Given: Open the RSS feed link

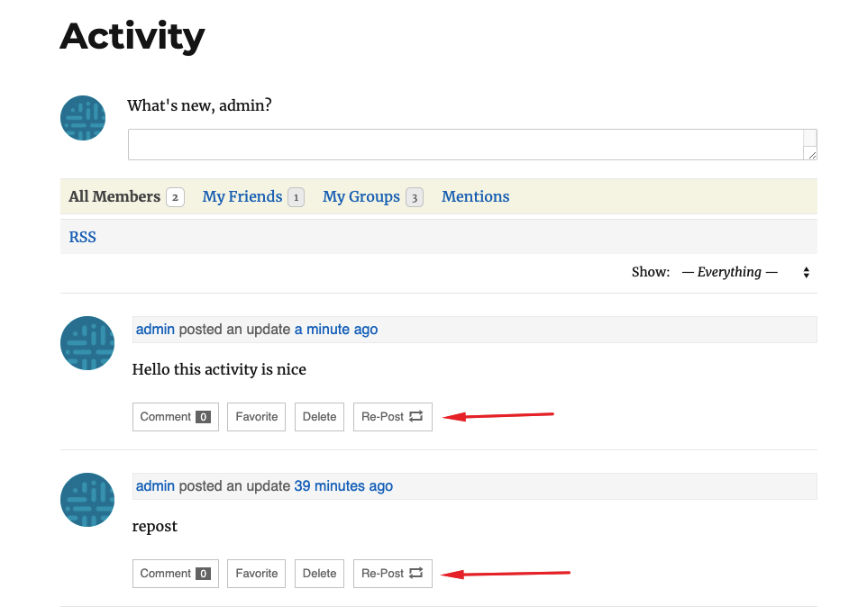Looking at the screenshot, I should click(82, 237).
